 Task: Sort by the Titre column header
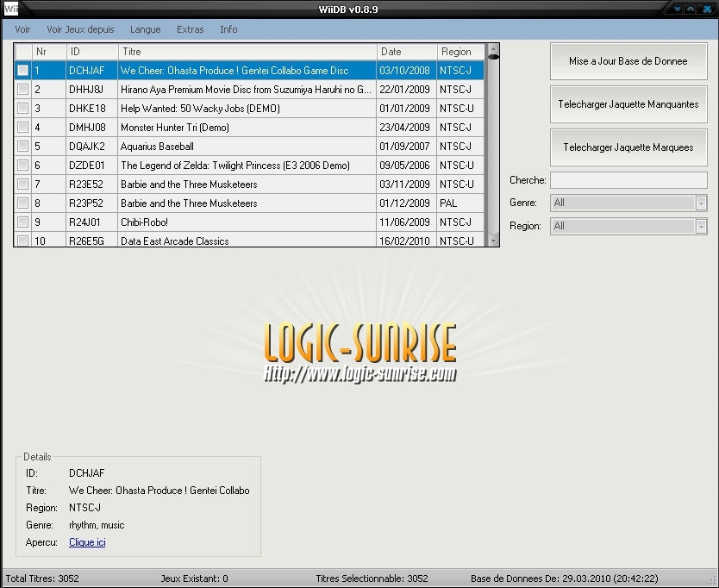[247, 52]
